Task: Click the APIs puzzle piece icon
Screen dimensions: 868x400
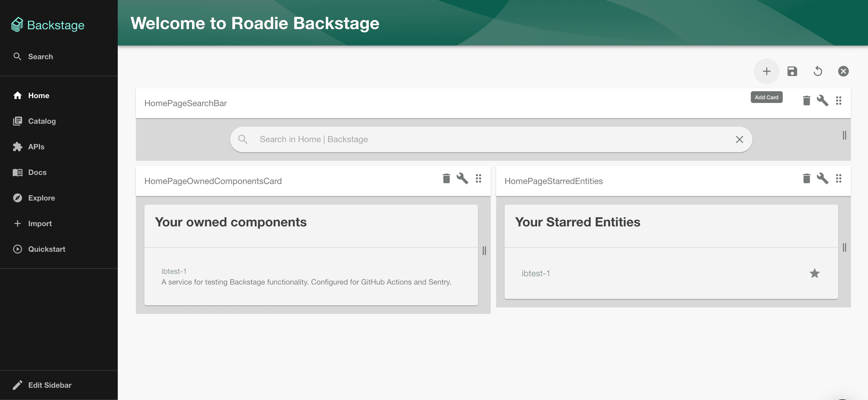Action: pos(18,147)
